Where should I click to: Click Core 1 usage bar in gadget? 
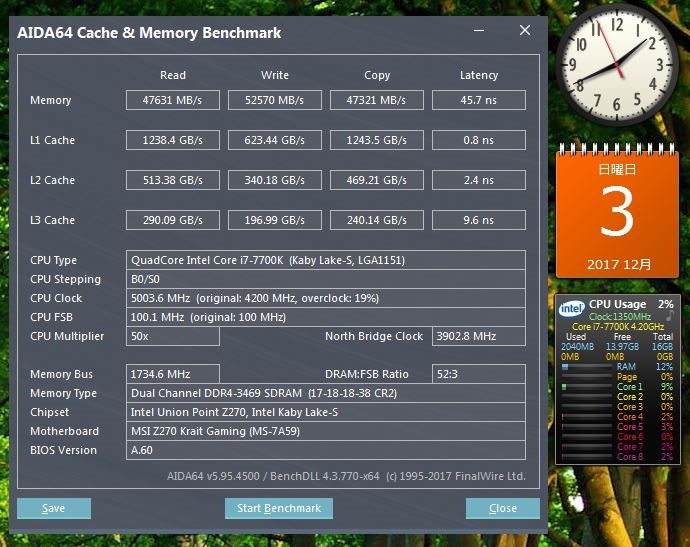(x=587, y=387)
